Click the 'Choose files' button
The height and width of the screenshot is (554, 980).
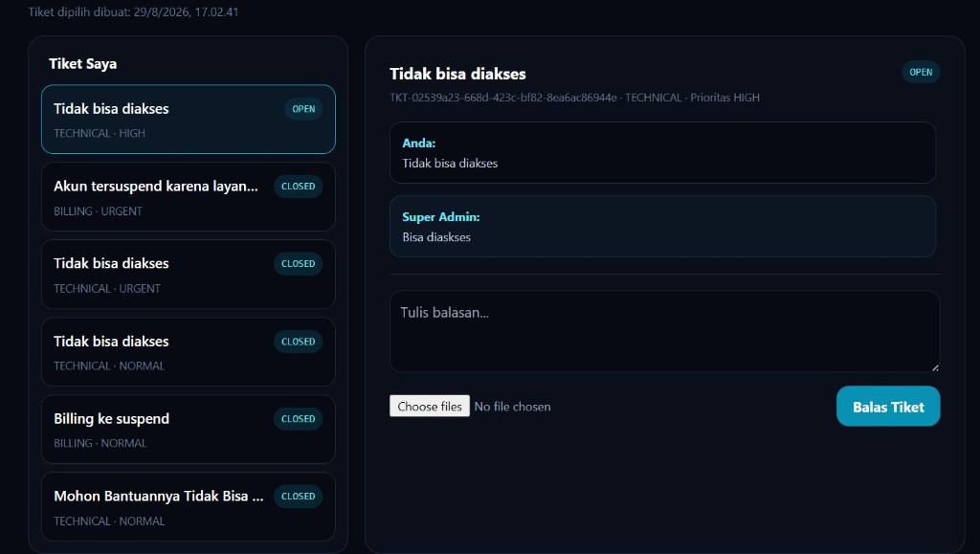[430, 406]
